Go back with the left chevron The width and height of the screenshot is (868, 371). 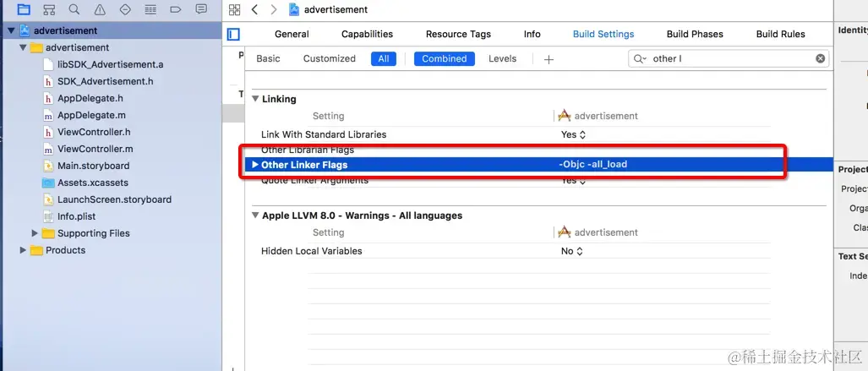[x=254, y=9]
